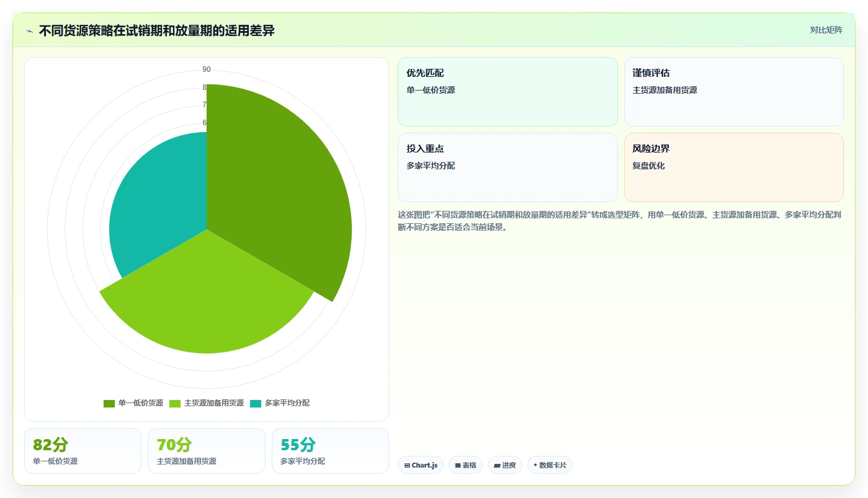868x498 pixels.
Task: Toggle 多家平均分配 legend entry in chart
Action: point(280,403)
